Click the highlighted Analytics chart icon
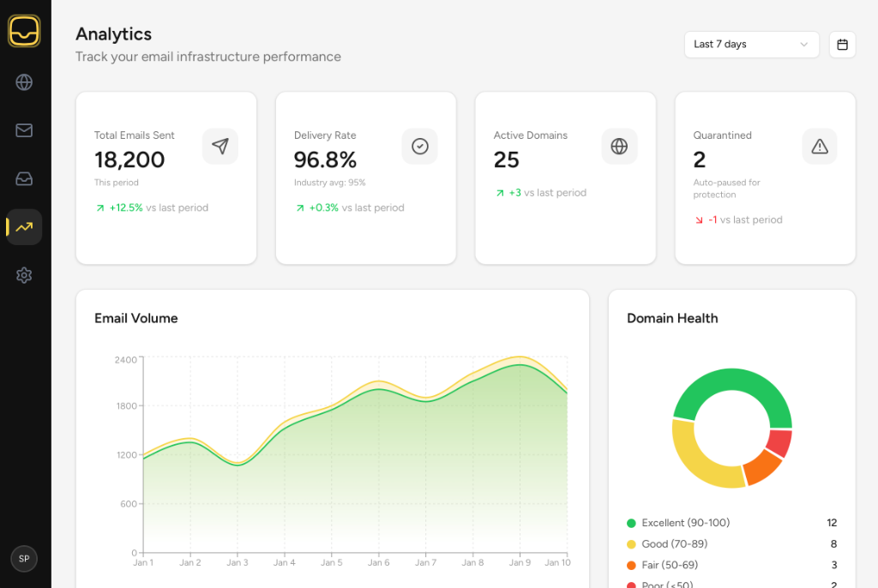This screenshot has width=878, height=588. point(24,227)
